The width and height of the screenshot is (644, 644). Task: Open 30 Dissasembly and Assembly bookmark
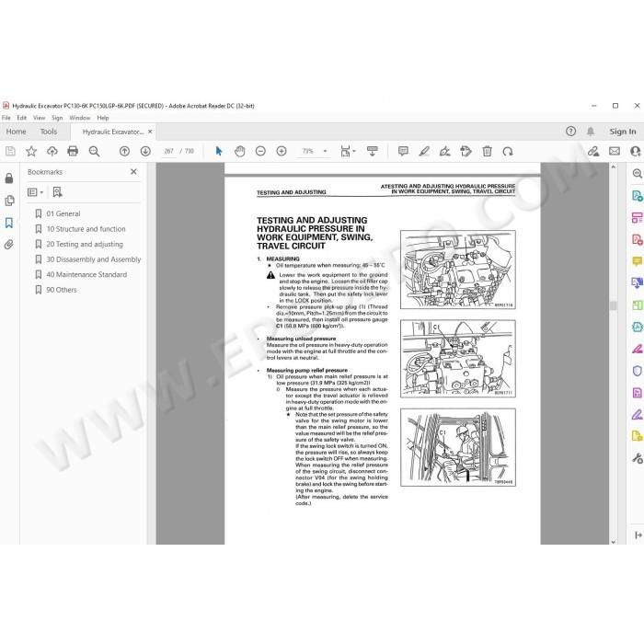click(94, 259)
